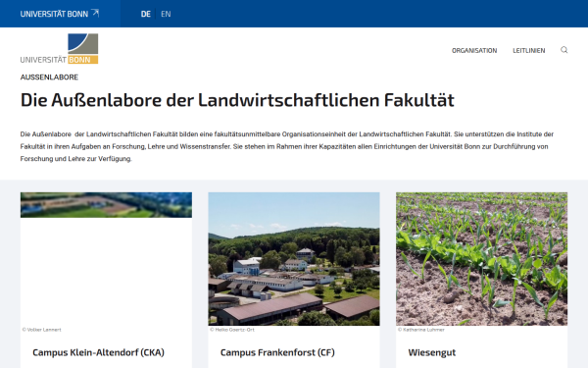The image size is (588, 368).
Task: Switch language to DE
Action: pyautogui.click(x=145, y=15)
